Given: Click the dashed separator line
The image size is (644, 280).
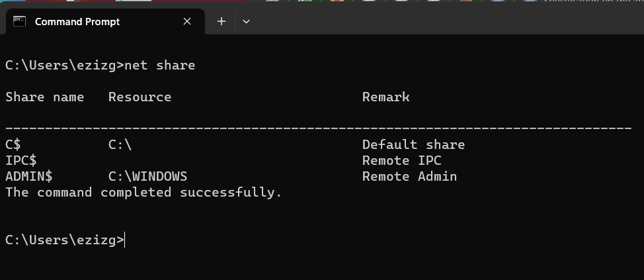Looking at the screenshot, I should click(318, 127).
